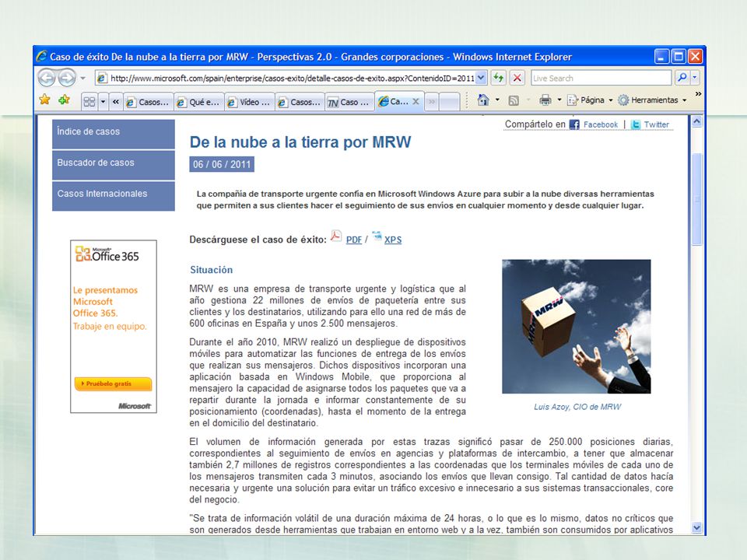Click the IE page icon in address bar

(x=101, y=78)
